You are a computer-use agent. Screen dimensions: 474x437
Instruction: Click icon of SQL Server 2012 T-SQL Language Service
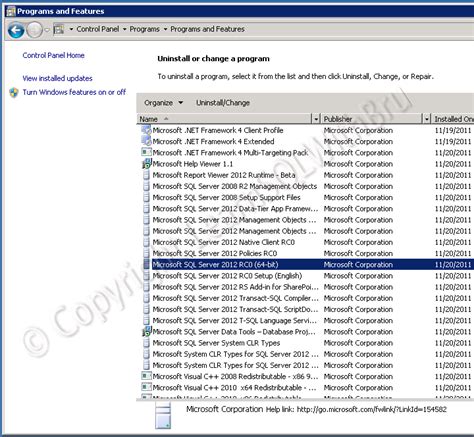click(x=146, y=321)
